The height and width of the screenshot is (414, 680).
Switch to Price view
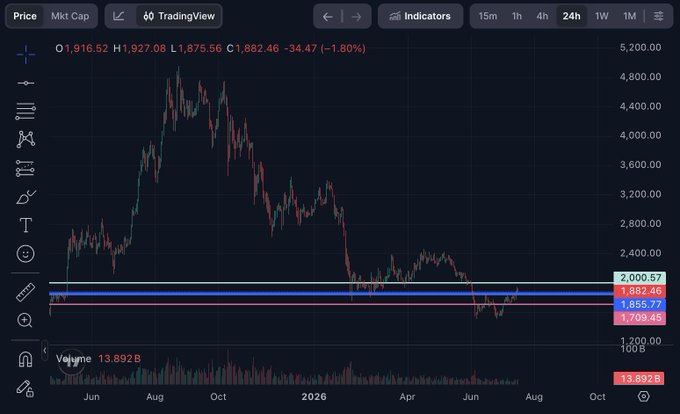pos(25,16)
